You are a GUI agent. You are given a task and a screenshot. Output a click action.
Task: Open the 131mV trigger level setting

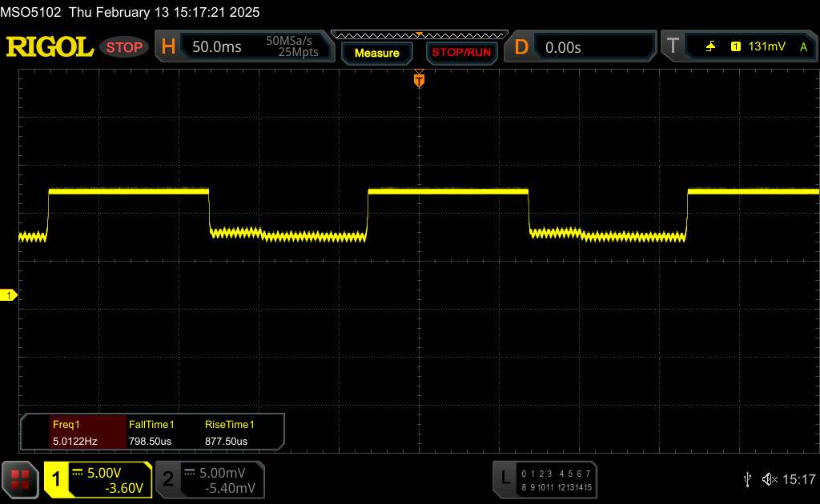(766, 47)
